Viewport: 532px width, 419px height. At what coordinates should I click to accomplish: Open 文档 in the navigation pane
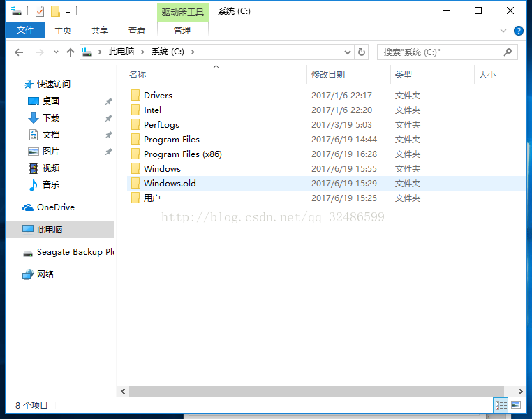coord(50,134)
